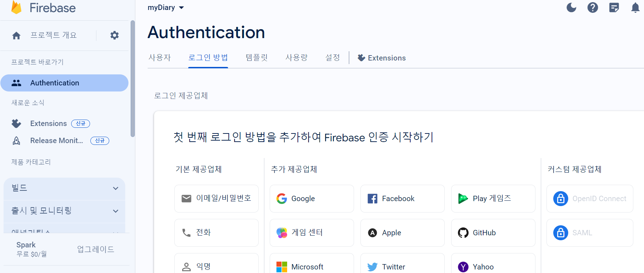Choose the 이메일/비밀번호 provider
Viewport: 644px width, 273px height.
click(216, 199)
